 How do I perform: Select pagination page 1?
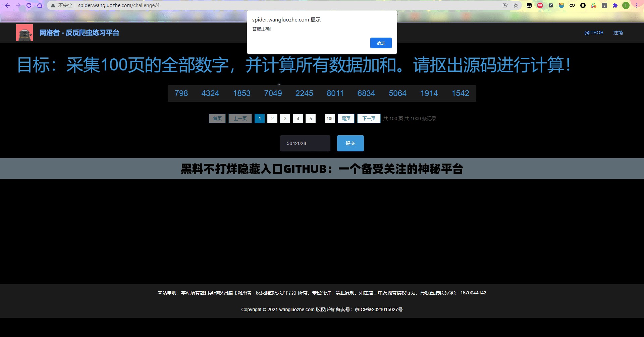click(260, 118)
